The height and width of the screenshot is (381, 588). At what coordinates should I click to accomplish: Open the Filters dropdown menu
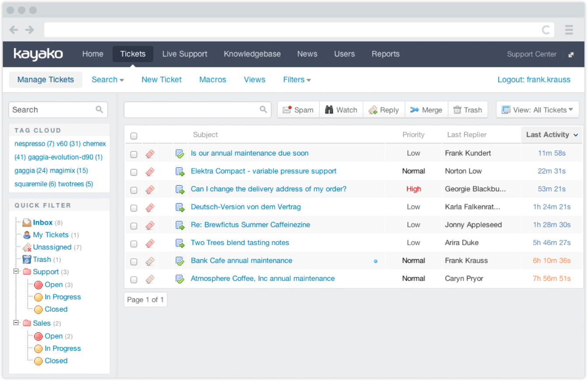[x=296, y=79]
